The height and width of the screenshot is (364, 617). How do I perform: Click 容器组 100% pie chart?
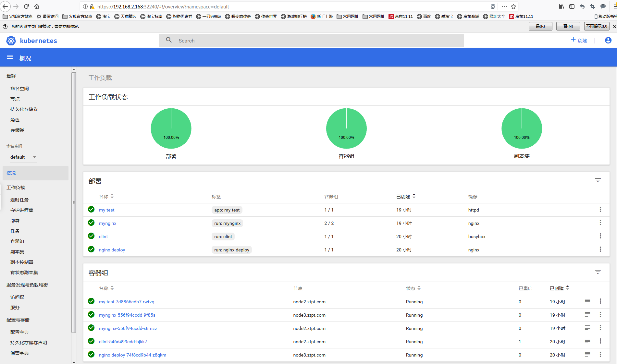346,128
